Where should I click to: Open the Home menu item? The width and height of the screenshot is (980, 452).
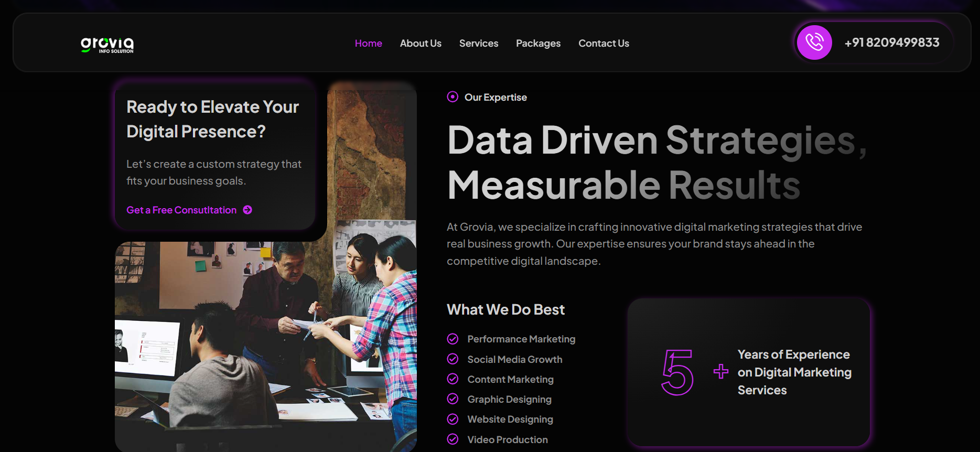368,44
